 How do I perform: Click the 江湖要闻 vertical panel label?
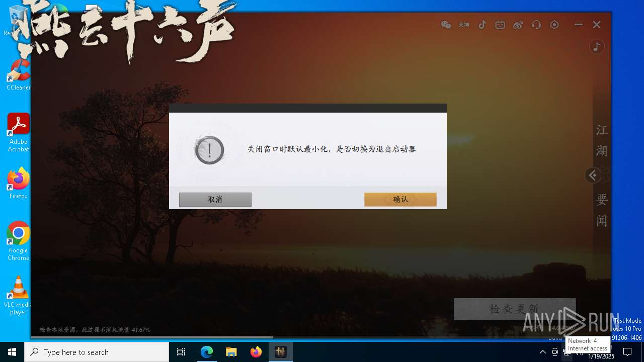pyautogui.click(x=602, y=175)
